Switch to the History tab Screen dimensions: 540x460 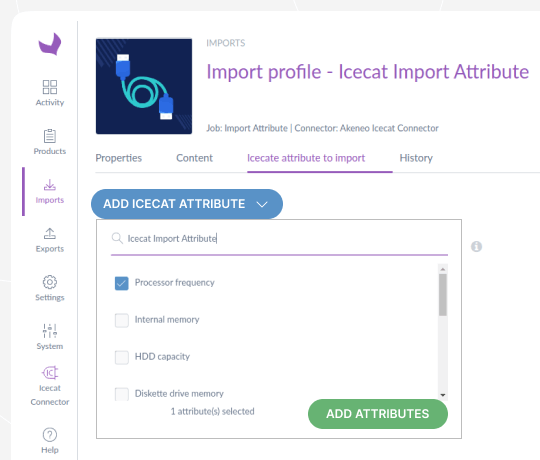pyautogui.click(x=416, y=158)
